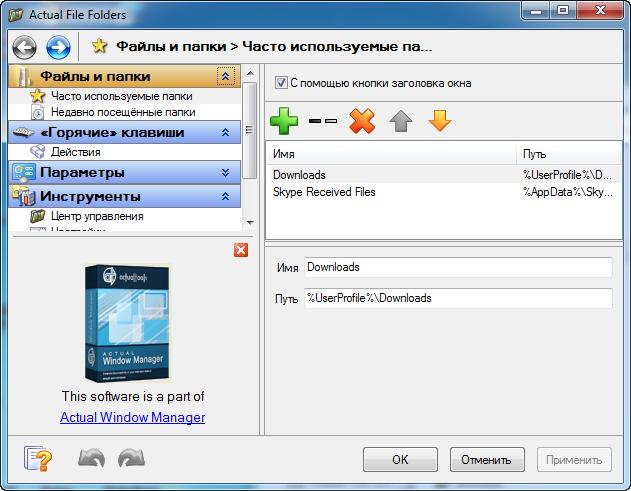Image resolution: width=631 pixels, height=491 pixels.
Task: Click the red X delete folder icon
Action: click(362, 121)
